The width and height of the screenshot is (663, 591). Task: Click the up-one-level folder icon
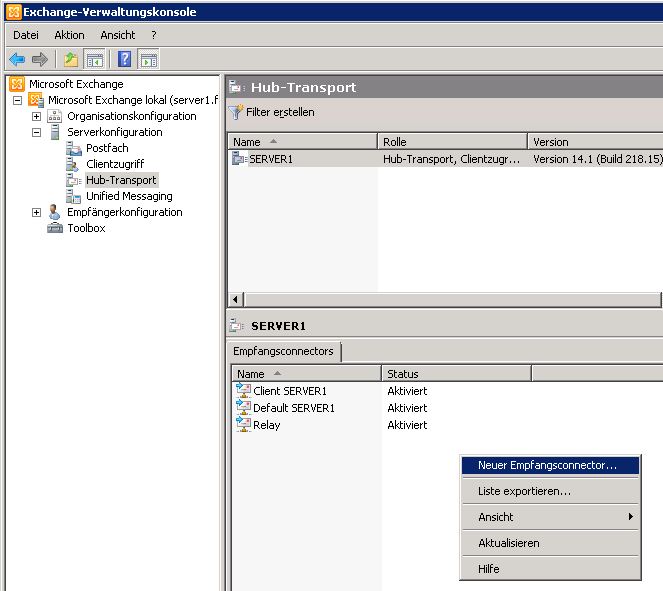tap(71, 59)
